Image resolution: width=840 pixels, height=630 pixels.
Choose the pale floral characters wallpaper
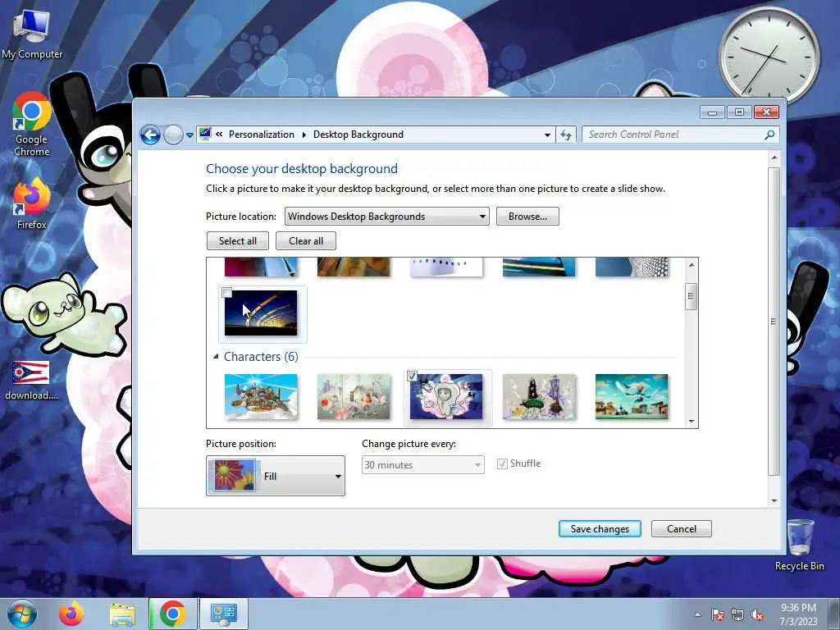coord(354,397)
